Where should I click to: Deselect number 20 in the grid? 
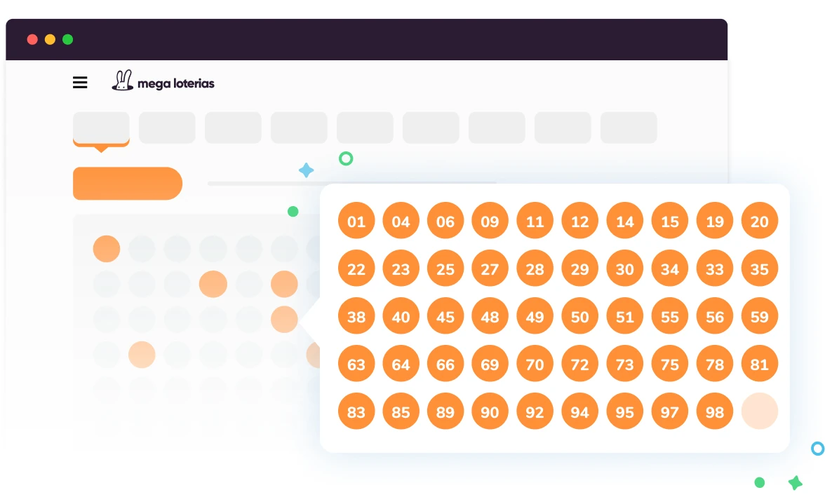pyautogui.click(x=759, y=221)
